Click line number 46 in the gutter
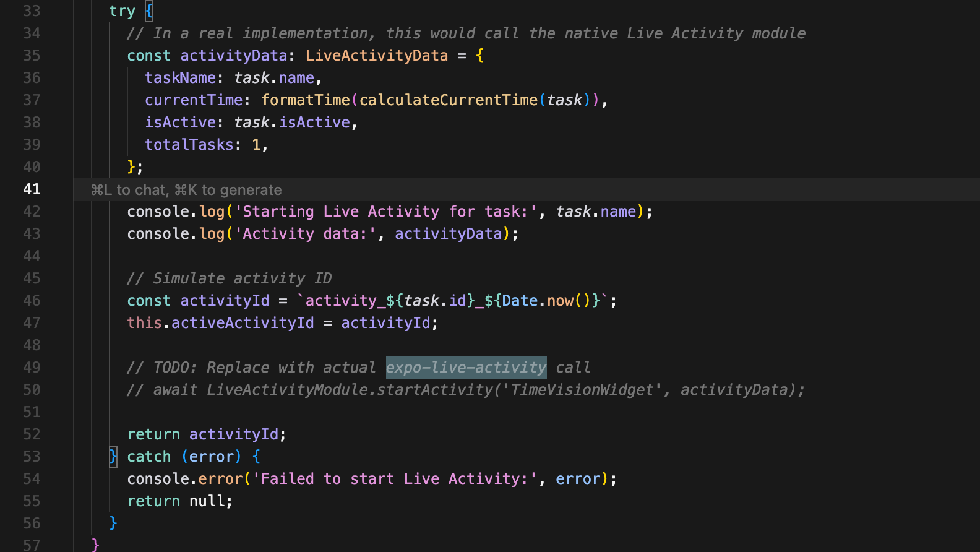Image resolution: width=980 pixels, height=552 pixels. pyautogui.click(x=32, y=300)
